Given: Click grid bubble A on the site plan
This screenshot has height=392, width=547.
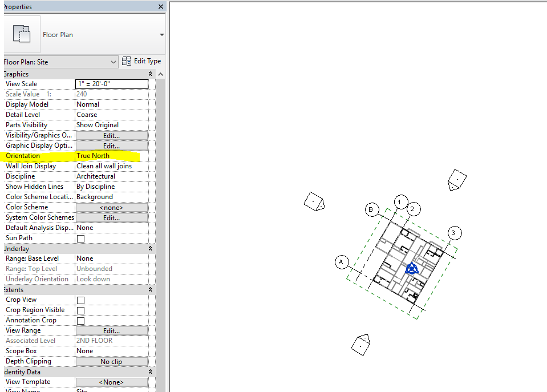Looking at the screenshot, I should [x=342, y=262].
